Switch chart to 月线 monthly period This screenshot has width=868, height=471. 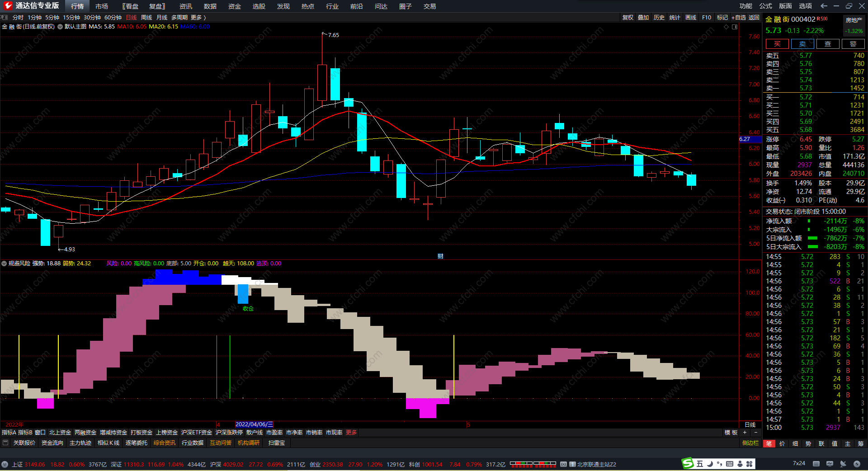[162, 18]
